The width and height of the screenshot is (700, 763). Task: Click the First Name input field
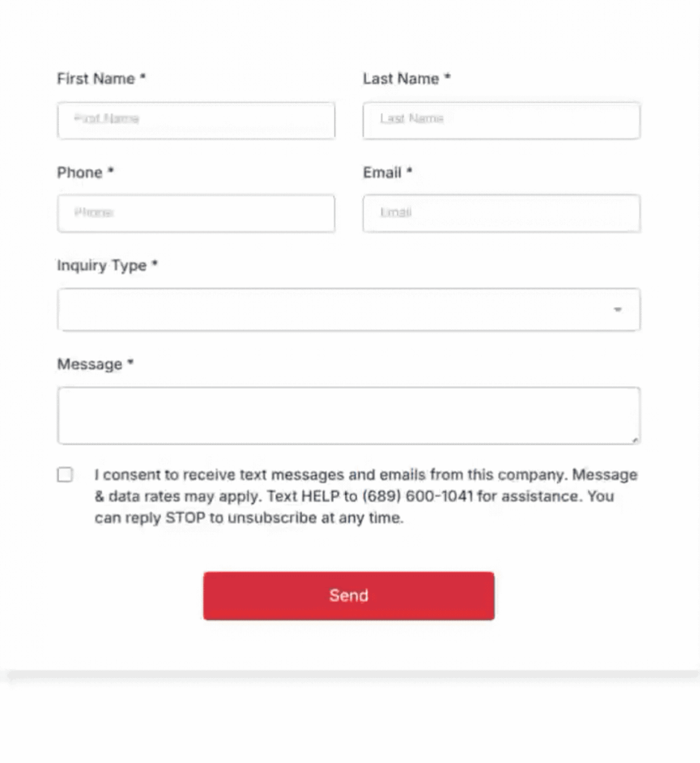point(195,119)
